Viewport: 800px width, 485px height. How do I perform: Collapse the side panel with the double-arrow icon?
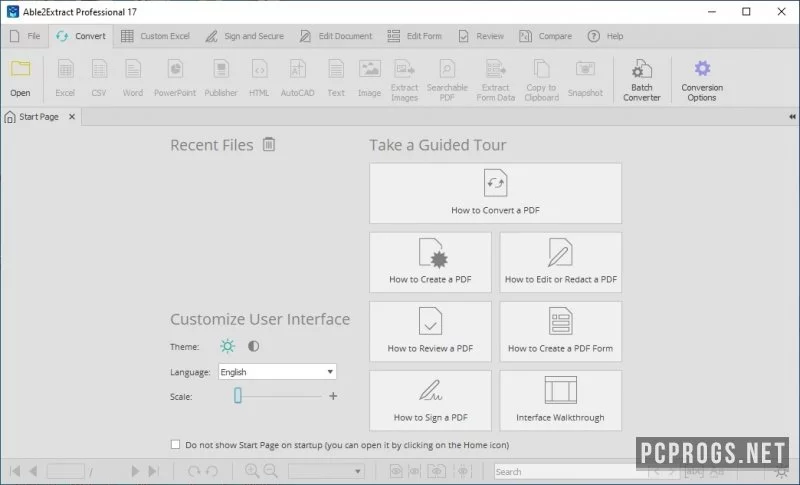[792, 117]
